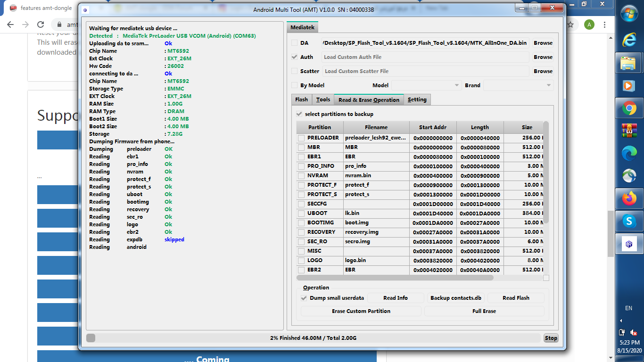This screenshot has height=362, width=644.
Task: Open Skype from the taskbar
Action: (629, 221)
